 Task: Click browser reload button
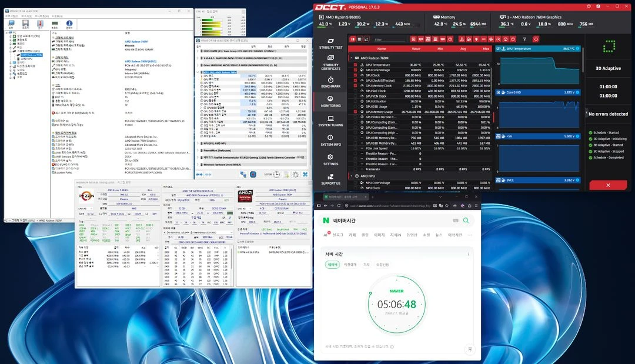pos(339,206)
